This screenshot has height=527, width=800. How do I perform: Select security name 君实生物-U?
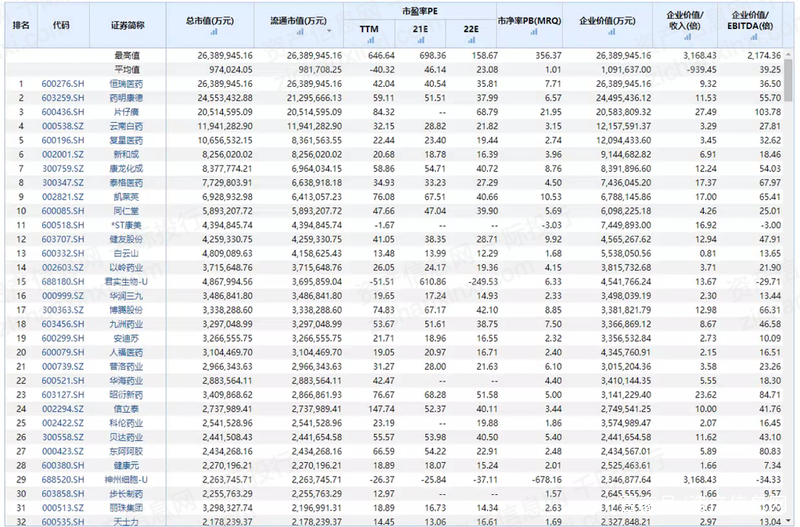(126, 282)
